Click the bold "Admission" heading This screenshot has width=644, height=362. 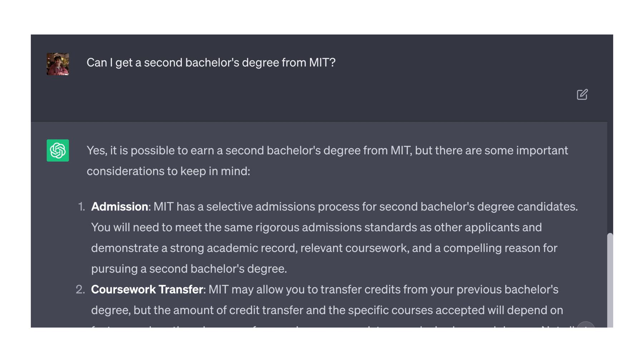pyautogui.click(x=119, y=207)
